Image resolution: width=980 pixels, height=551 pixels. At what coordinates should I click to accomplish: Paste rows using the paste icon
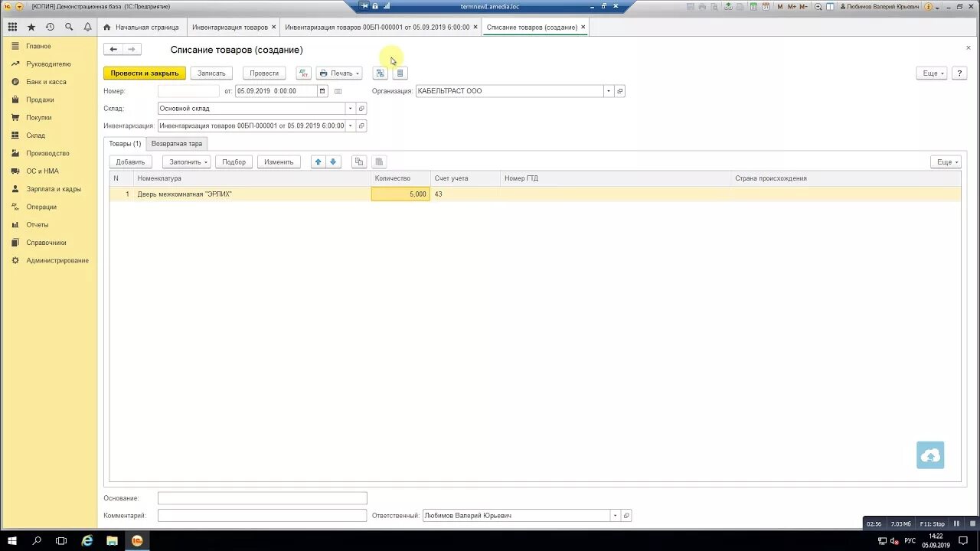coord(379,162)
